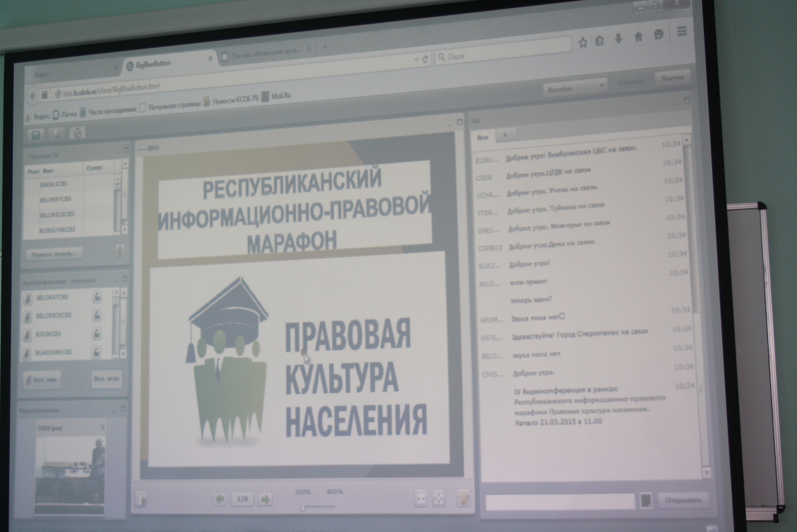Open the browser downloads arrow icon

coord(618,39)
